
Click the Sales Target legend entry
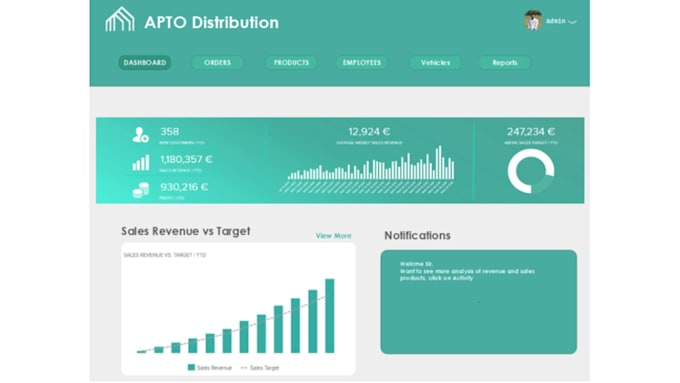coord(260,368)
